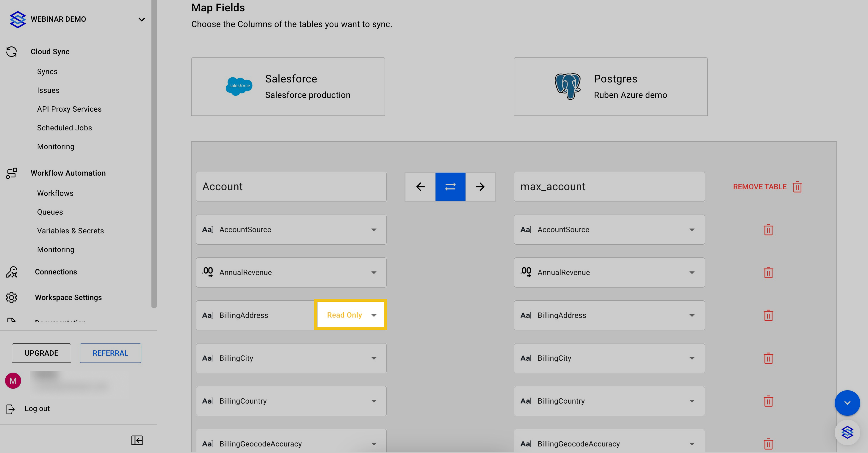The image size is (868, 453).
Task: Expand the WEBINAR DEMO workspace dropdown
Action: pos(142,20)
